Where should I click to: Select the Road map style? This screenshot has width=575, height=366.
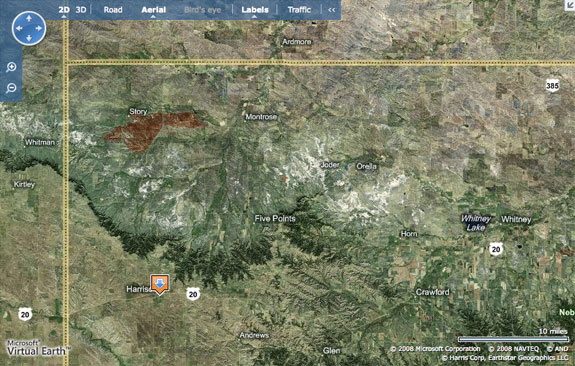click(113, 10)
